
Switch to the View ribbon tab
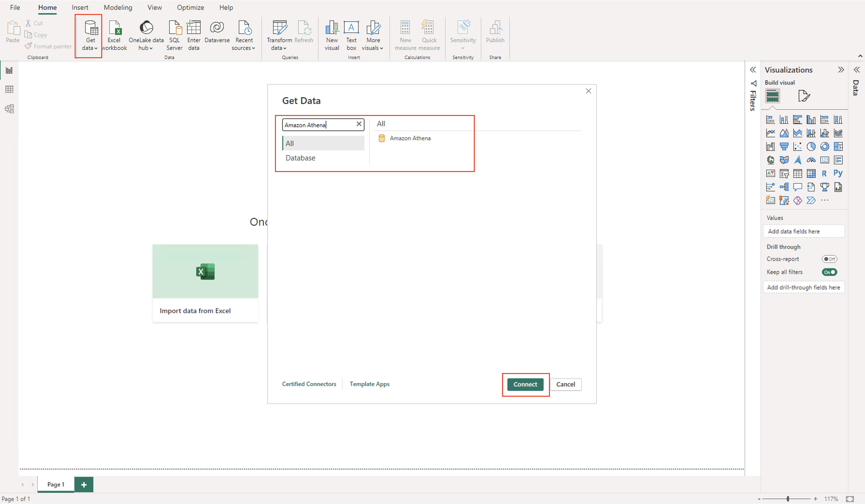154,7
